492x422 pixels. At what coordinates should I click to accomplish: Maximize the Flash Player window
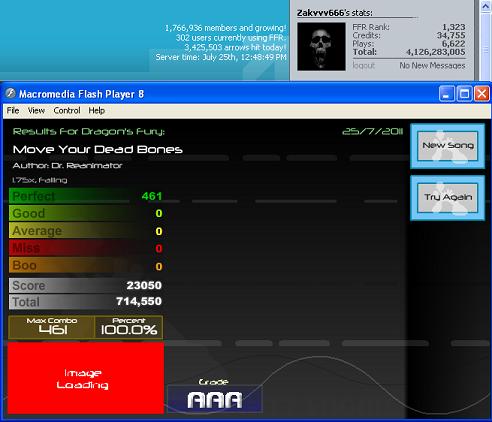[x=464, y=94]
